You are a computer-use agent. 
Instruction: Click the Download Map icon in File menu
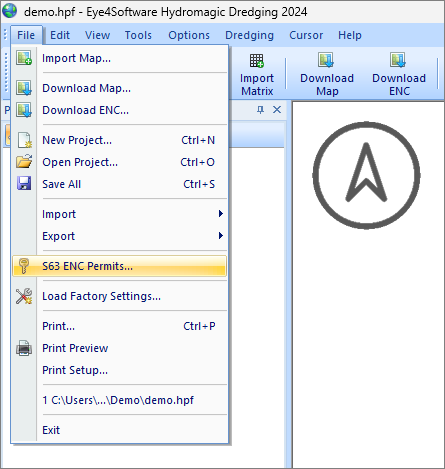click(x=24, y=88)
